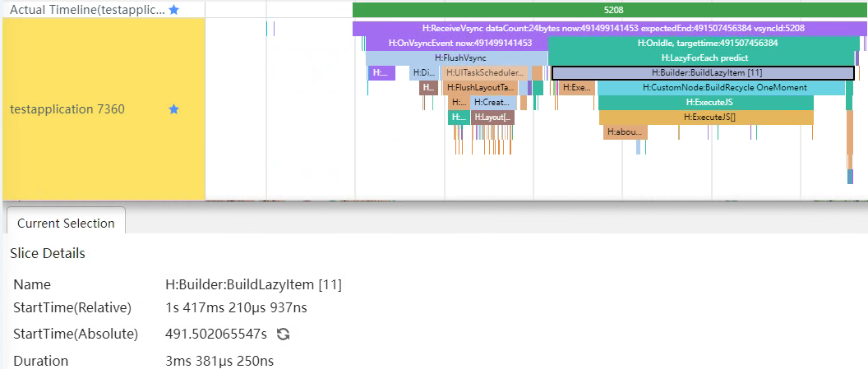Viewport: 868px width, 369px height.
Task: Click refresh icon beside StartTime(Absolute) value
Action: coord(284,334)
